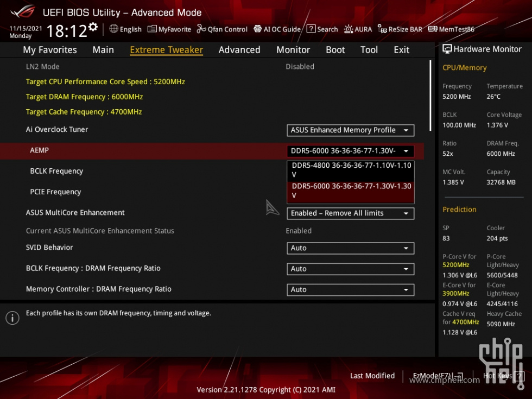Toggle ReSize BAR icon
The width and height of the screenshot is (532, 399).
pos(382,29)
